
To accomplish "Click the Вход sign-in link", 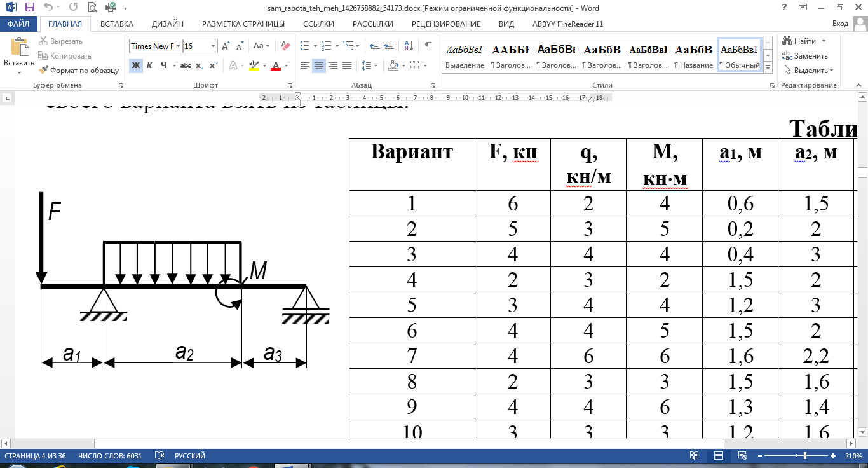I will (x=840, y=24).
